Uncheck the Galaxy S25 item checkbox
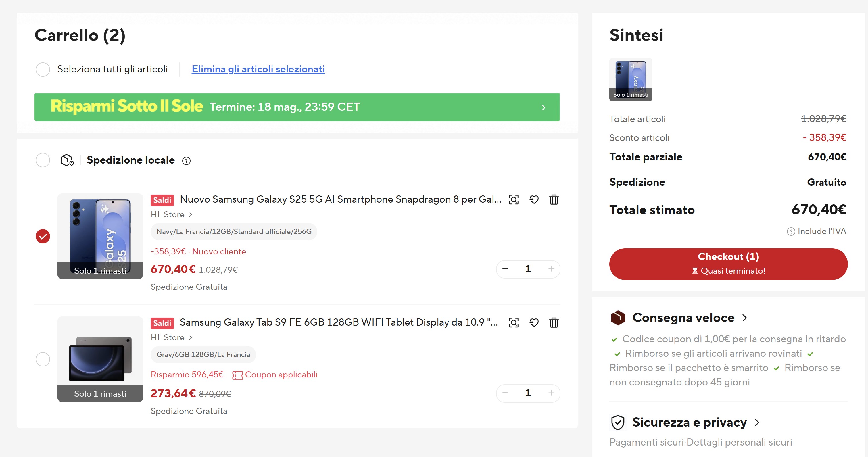The height and width of the screenshot is (457, 868). [43, 236]
